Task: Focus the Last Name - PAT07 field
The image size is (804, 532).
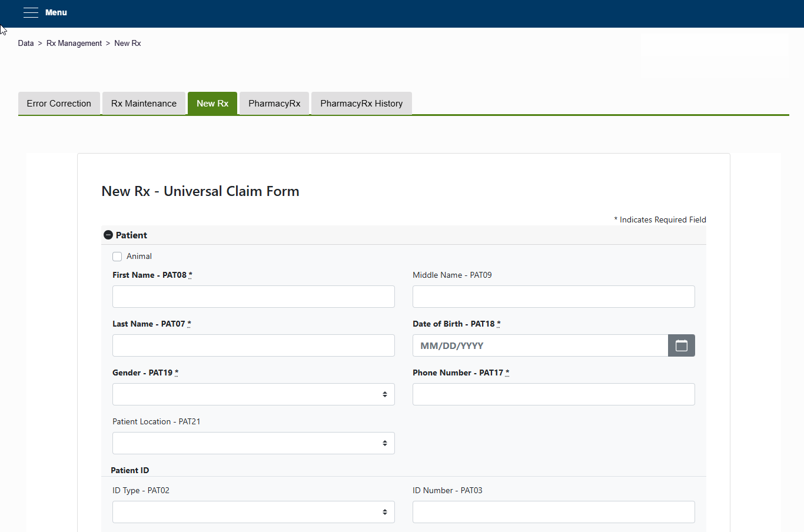Action: 254,345
